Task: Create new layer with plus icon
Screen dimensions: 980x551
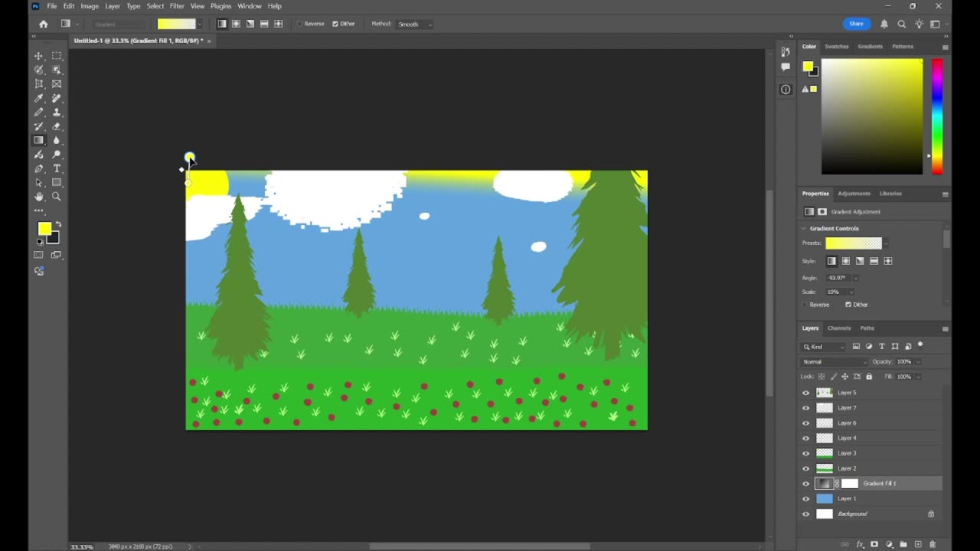Action: (918, 544)
